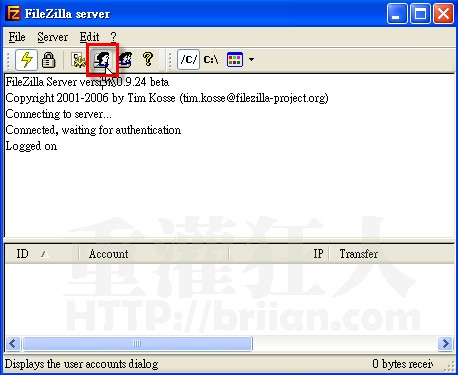Click the right arrow of the horizontal scrollbar

click(x=445, y=343)
